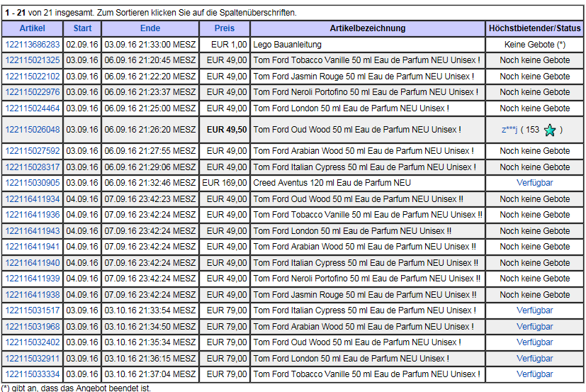Image resolution: width=586 pixels, height=392 pixels.
Task: Click the bold EUR 49,50 price
Action: point(227,130)
